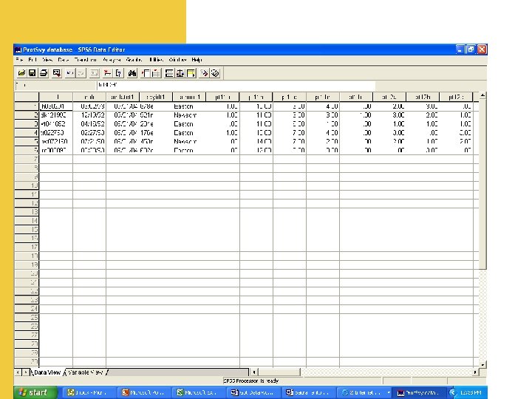Viewport: 532px width, 399px height.
Task: Switch to the Microsoft PowerPoint taskbar button
Action: (x=145, y=392)
